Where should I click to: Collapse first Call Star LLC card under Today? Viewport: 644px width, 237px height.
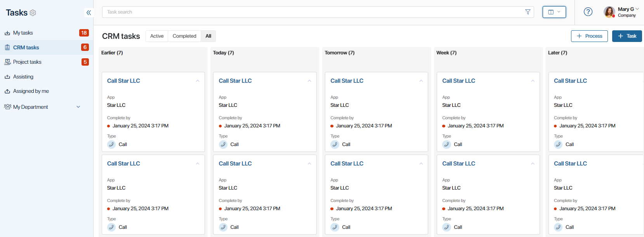tap(309, 81)
